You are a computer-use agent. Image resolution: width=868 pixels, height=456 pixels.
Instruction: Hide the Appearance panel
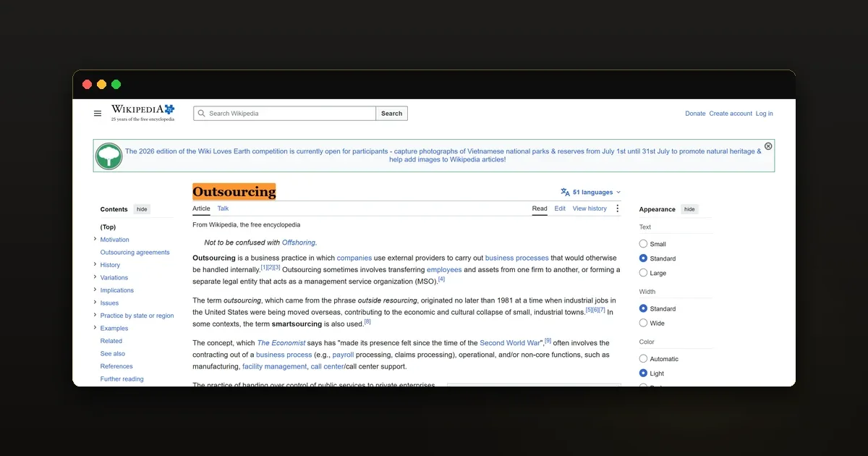(x=689, y=209)
